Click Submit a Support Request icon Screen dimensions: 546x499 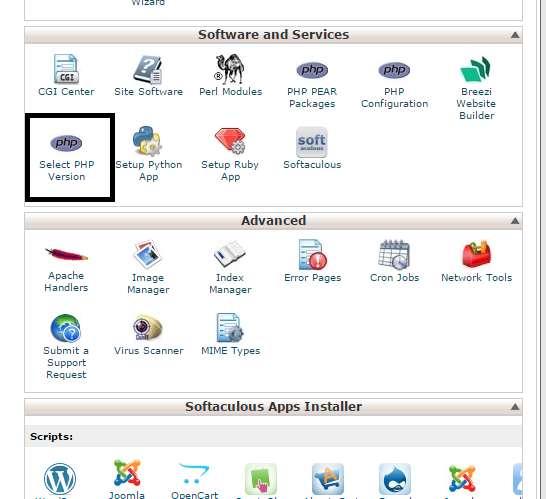(65, 328)
